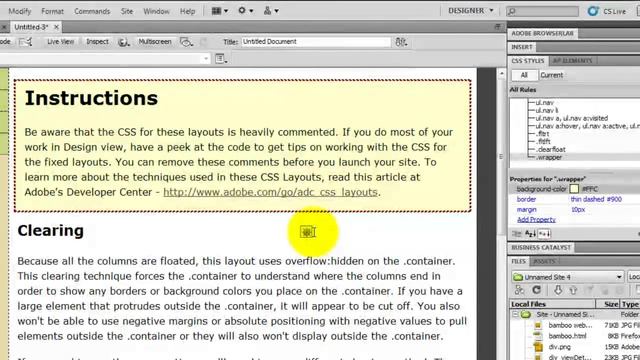Open the Unnamed Site 4 site dropdown

(568, 277)
